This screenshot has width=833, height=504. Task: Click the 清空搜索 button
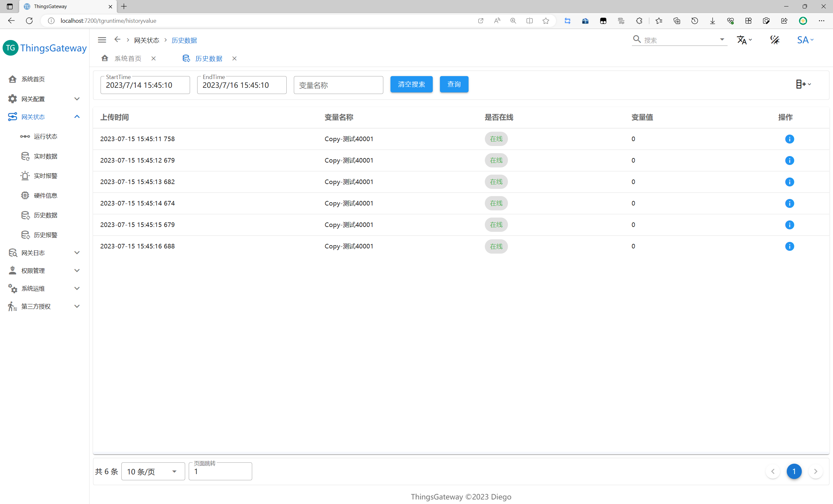coord(411,84)
